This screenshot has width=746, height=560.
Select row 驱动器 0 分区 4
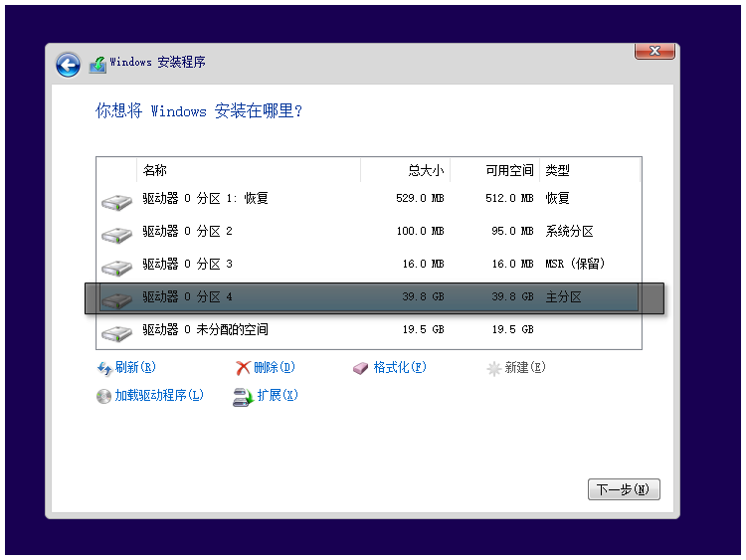(x=369, y=297)
